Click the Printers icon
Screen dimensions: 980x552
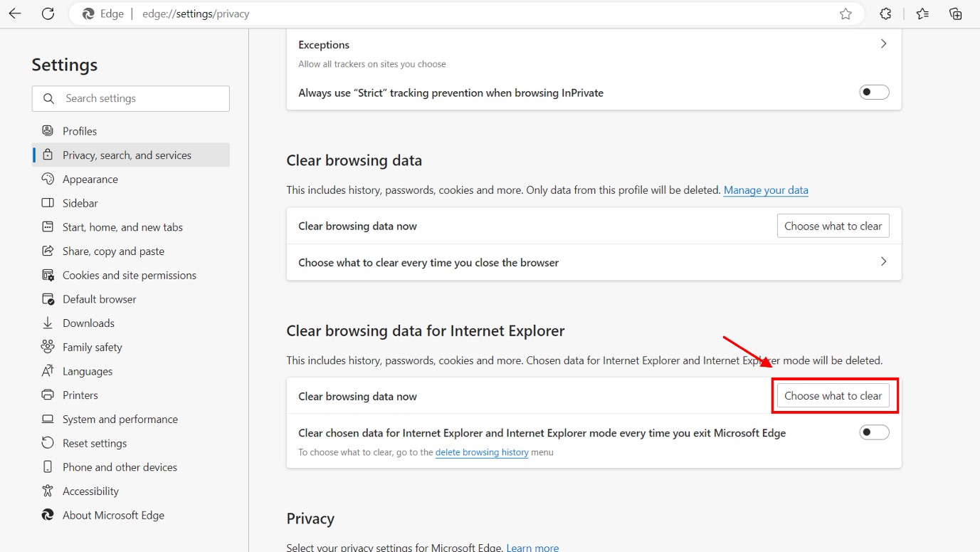pos(48,395)
